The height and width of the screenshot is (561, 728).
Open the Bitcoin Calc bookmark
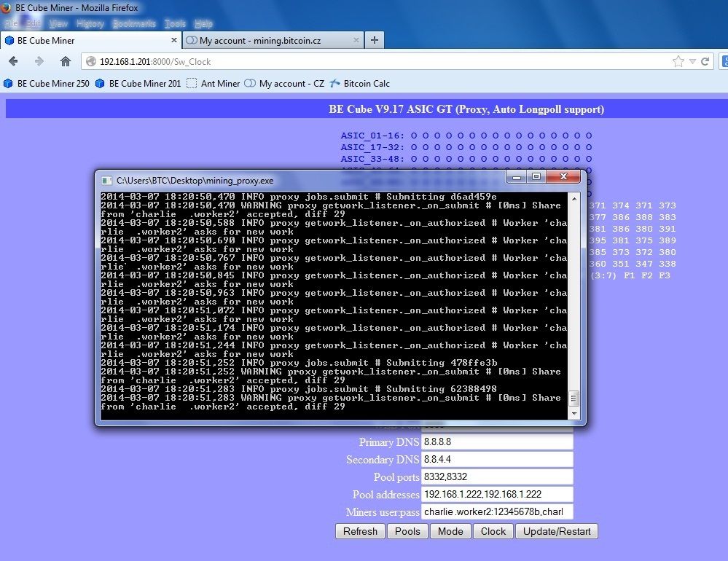(x=360, y=83)
